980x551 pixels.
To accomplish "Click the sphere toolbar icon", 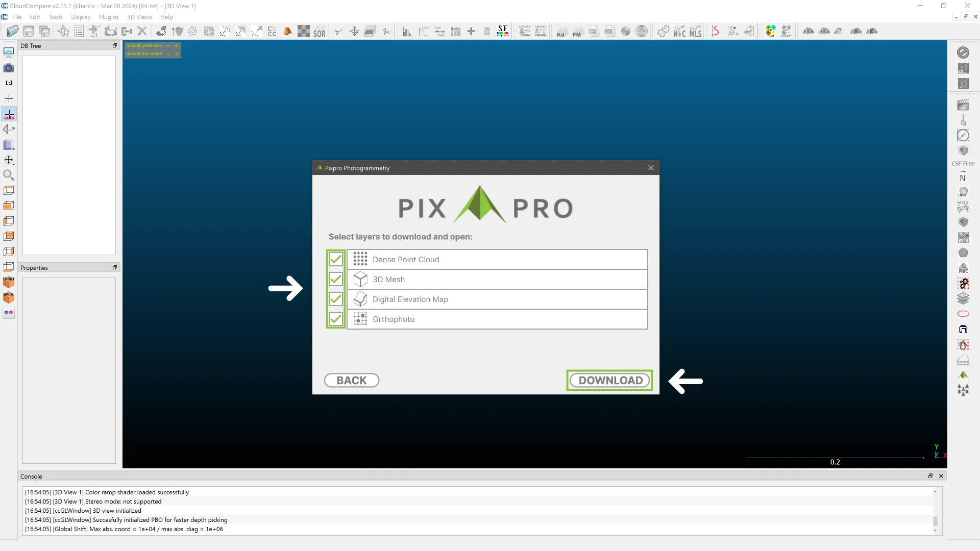I will pos(642,31).
